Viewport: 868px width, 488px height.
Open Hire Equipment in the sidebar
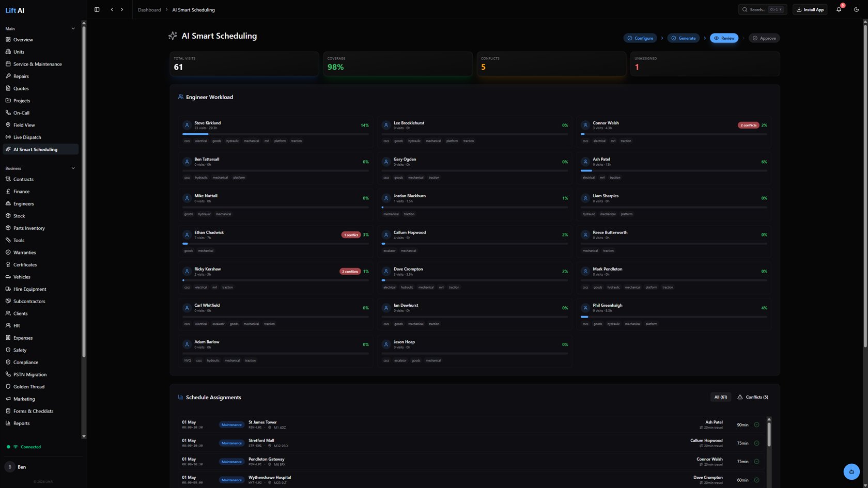tap(41, 289)
